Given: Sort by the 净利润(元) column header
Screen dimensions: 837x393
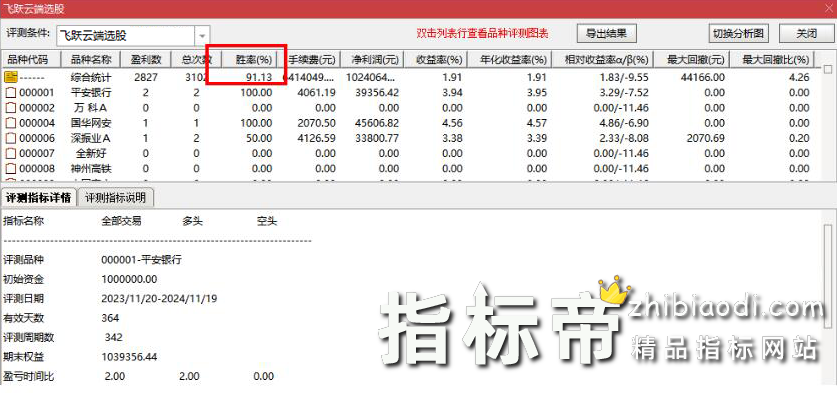Looking at the screenshot, I should (373, 59).
